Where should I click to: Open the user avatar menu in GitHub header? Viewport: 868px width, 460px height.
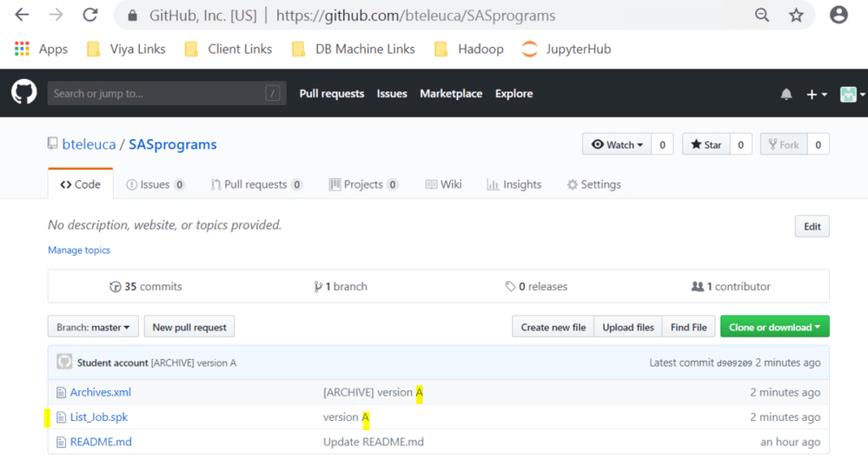(852, 94)
